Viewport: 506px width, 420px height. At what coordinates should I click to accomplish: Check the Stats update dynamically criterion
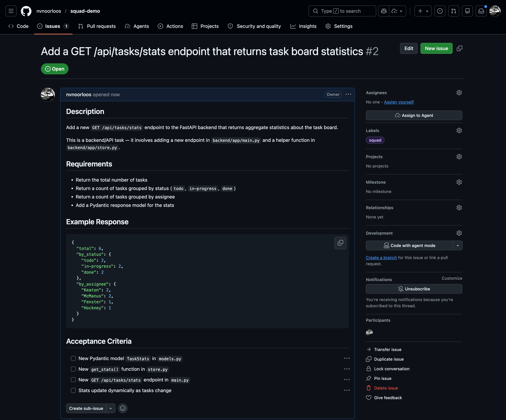click(73, 390)
